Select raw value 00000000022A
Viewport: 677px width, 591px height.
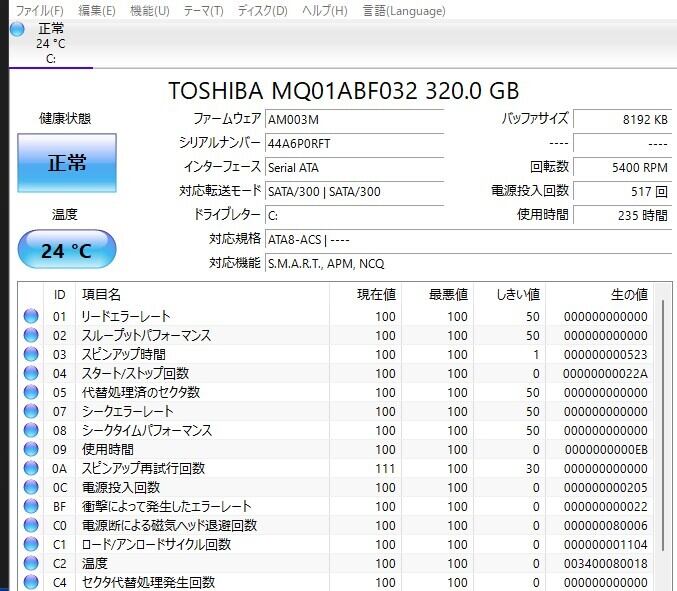click(605, 373)
